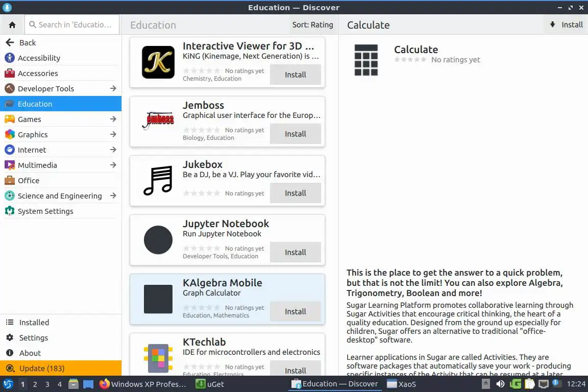Screen dimensions: 588x392
Task: Switch to virtual desktop 4
Action: click(60, 384)
